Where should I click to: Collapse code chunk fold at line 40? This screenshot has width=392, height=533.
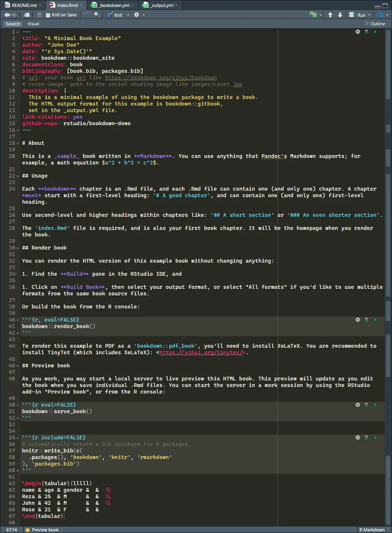tap(18, 320)
